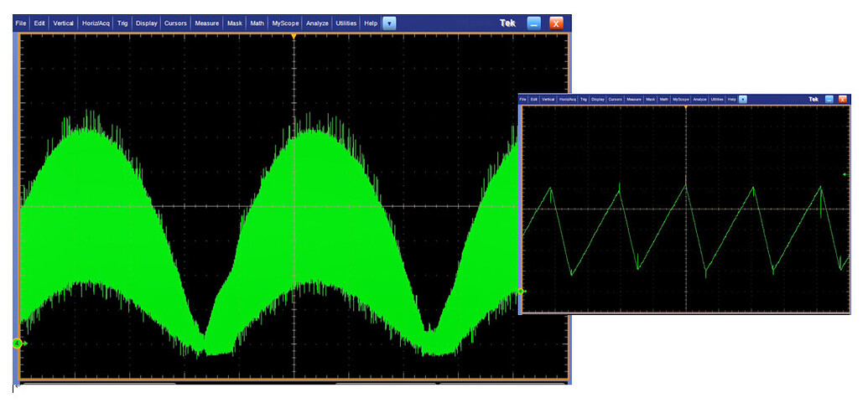Open Horiz/Acq menu in the larger window
The width and height of the screenshot is (868, 403).
(97, 23)
